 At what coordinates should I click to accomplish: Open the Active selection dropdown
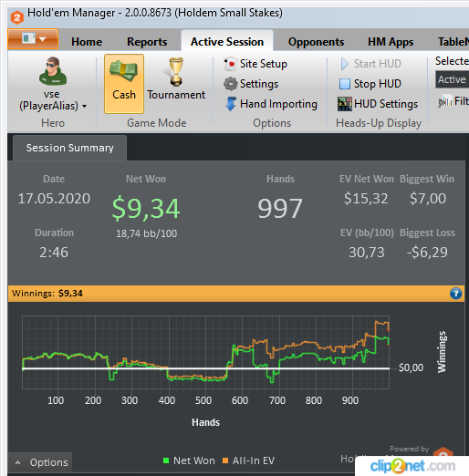coord(452,79)
